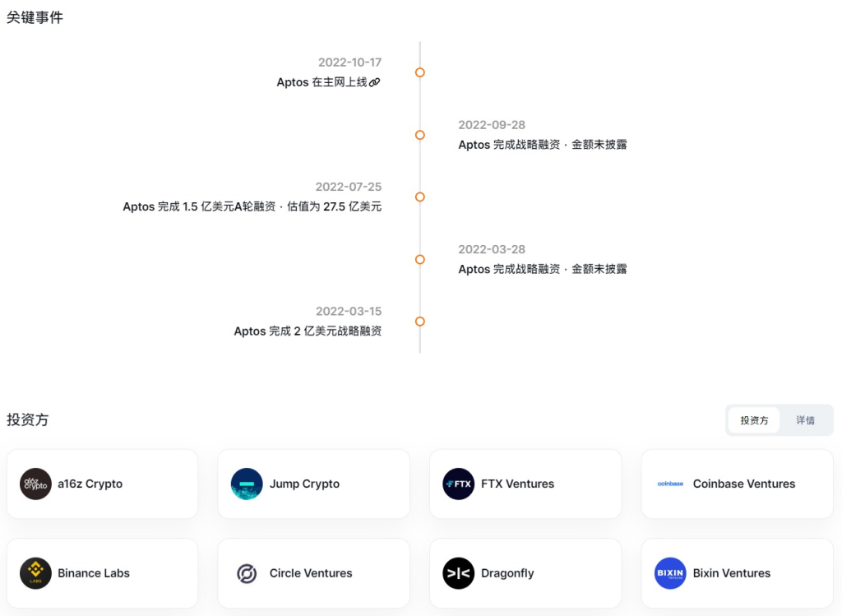842x616 pixels.
Task: Click the Binance Labs logo icon
Action: coord(35,573)
